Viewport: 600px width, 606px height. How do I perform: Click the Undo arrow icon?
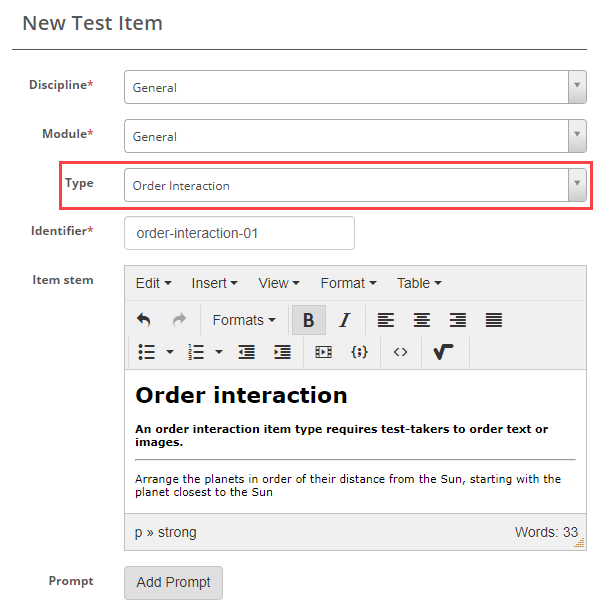pos(144,320)
